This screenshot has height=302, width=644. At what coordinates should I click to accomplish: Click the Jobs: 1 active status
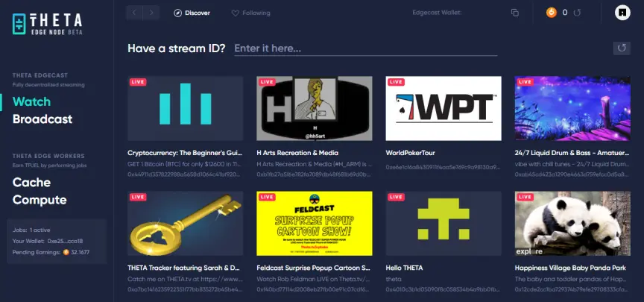[x=31, y=230]
